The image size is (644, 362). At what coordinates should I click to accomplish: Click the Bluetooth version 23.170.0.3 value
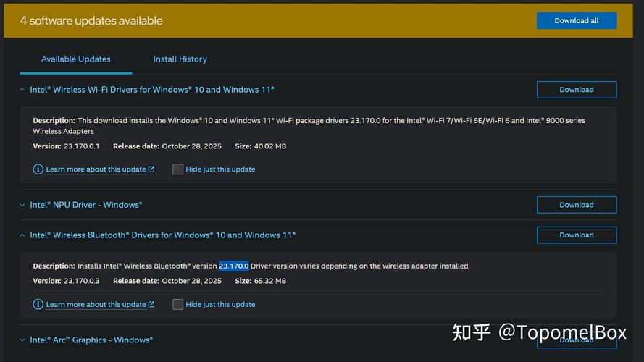(x=81, y=281)
